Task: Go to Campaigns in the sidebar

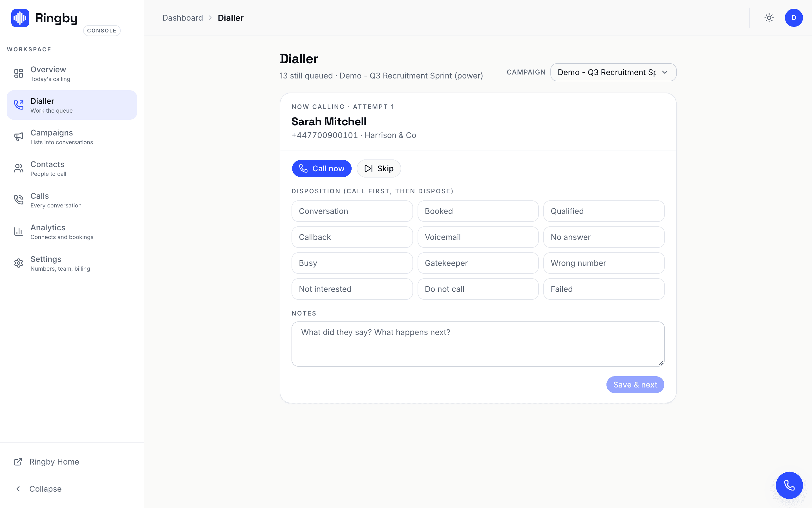Action: pos(72,136)
